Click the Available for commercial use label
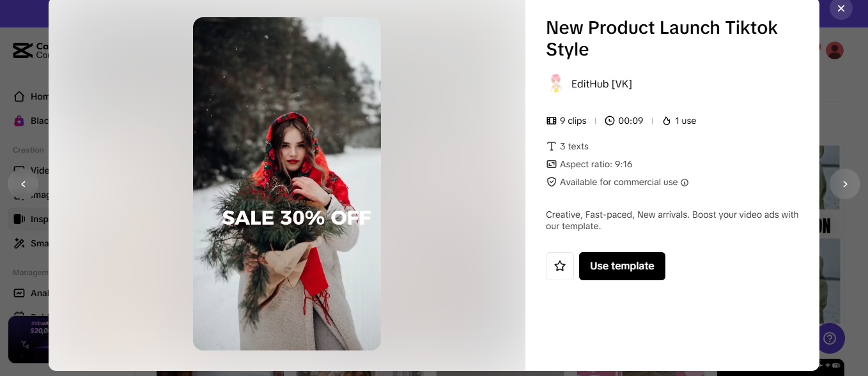868x376 pixels. tap(618, 183)
